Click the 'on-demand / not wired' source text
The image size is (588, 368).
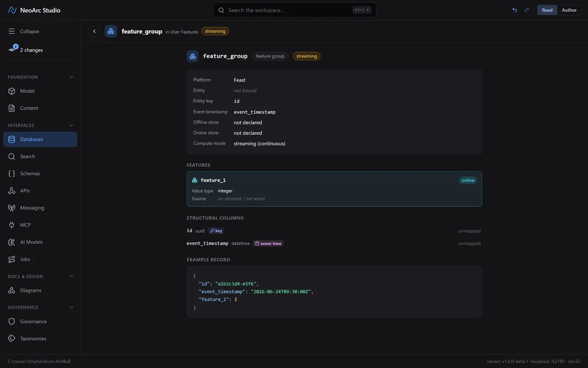[241, 199]
